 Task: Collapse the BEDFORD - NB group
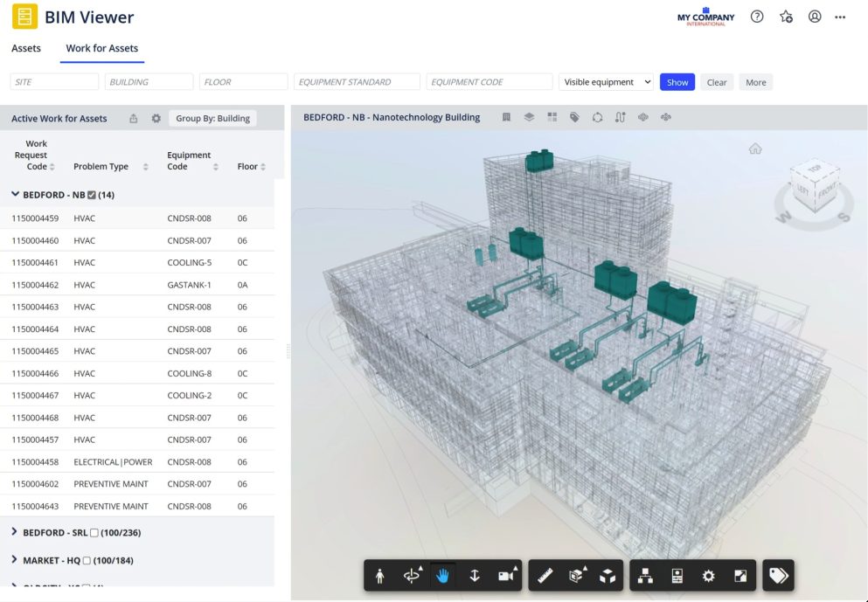click(15, 194)
